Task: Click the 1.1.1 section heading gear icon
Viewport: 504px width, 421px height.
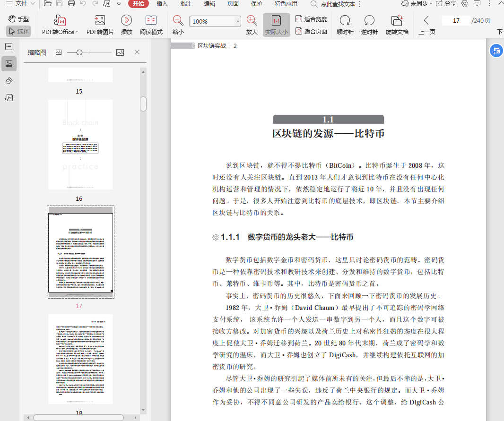Action: [x=215, y=237]
